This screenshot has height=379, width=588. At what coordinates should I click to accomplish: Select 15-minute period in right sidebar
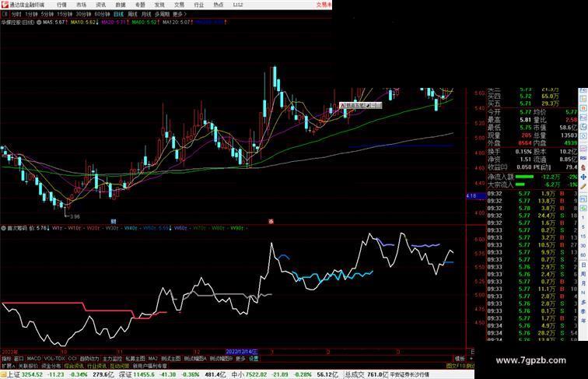coord(583,237)
